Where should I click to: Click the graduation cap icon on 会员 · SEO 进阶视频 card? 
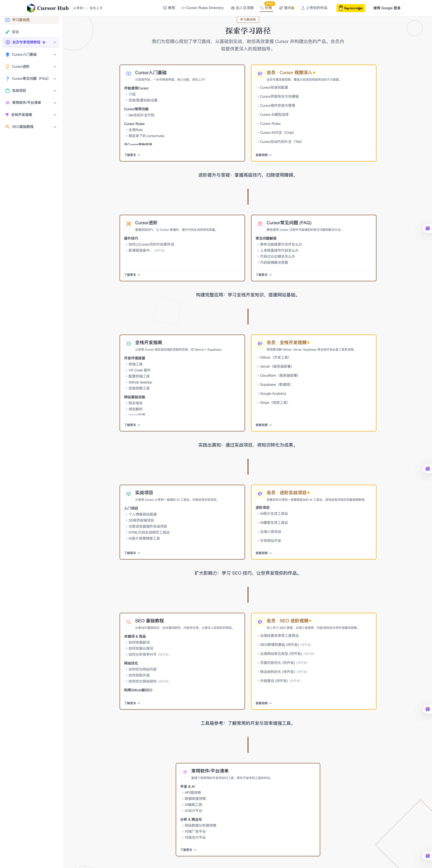260,622
